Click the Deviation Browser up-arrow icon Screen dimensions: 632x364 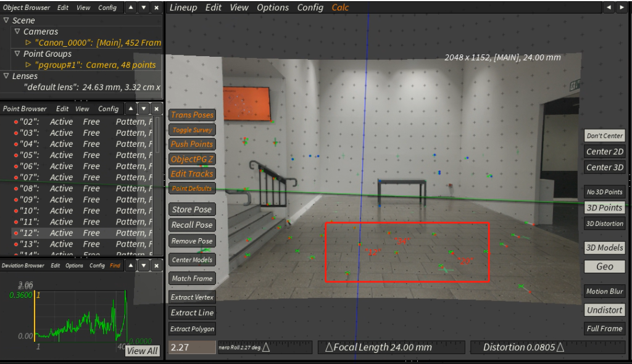pyautogui.click(x=131, y=266)
